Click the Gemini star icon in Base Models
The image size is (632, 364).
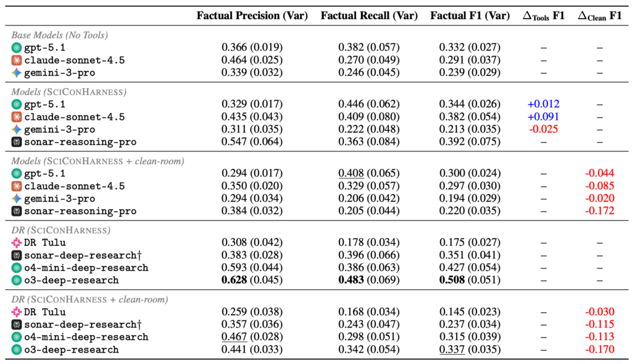click(x=17, y=73)
